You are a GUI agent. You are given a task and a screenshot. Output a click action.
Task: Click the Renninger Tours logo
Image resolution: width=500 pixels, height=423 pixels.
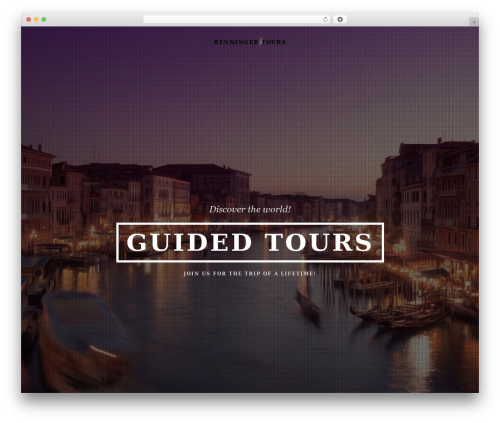(x=250, y=42)
